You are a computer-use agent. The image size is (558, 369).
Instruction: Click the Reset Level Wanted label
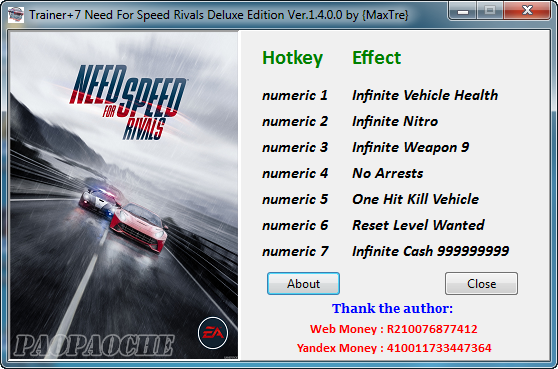418,225
